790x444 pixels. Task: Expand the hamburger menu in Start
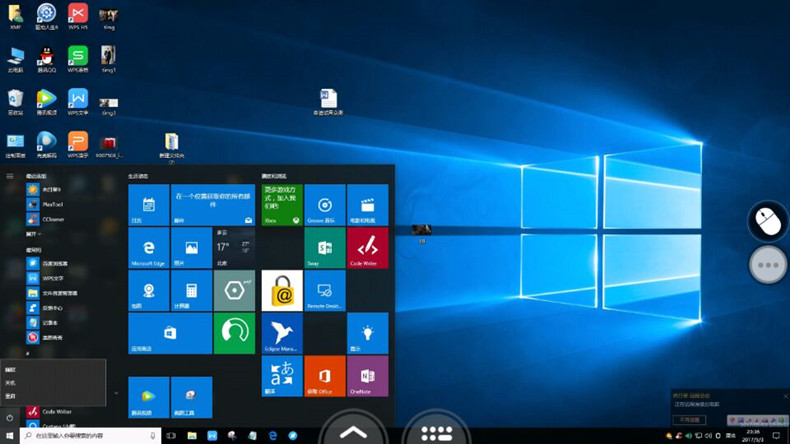9,176
